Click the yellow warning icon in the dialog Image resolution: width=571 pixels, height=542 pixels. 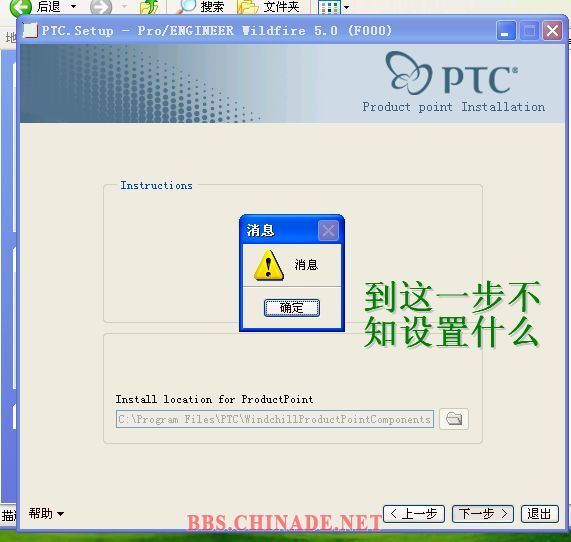[x=268, y=265]
